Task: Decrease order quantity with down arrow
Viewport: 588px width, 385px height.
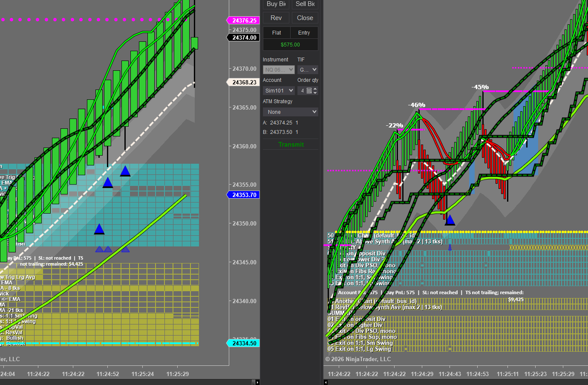Action: tap(315, 93)
